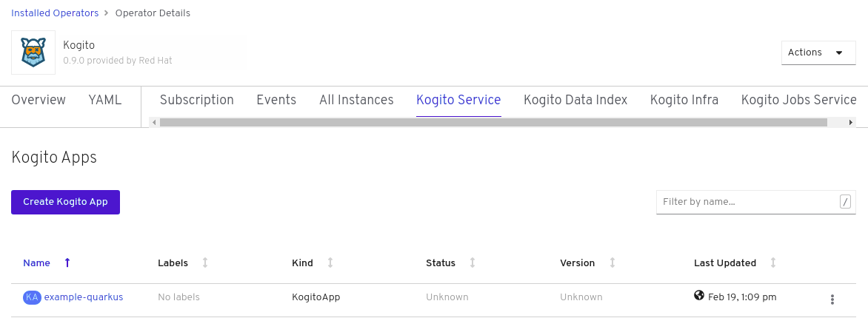
Task: Click the Unknown value under Version
Action: click(x=581, y=297)
